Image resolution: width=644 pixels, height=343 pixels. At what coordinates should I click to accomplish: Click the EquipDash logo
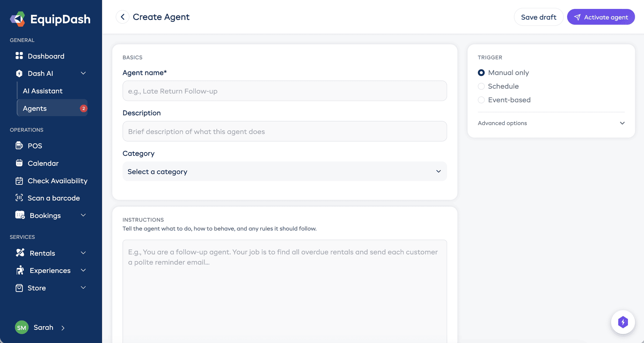tap(50, 19)
